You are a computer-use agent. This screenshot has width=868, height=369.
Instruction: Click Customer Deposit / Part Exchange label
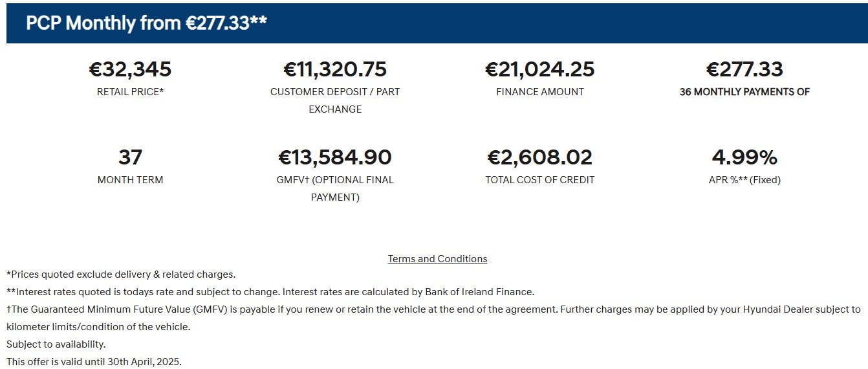click(x=335, y=100)
